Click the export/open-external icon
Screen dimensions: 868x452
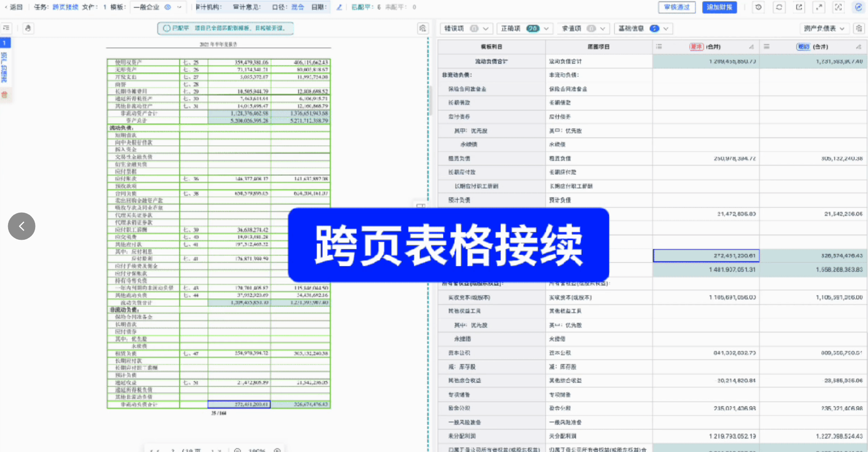pyautogui.click(x=799, y=7)
